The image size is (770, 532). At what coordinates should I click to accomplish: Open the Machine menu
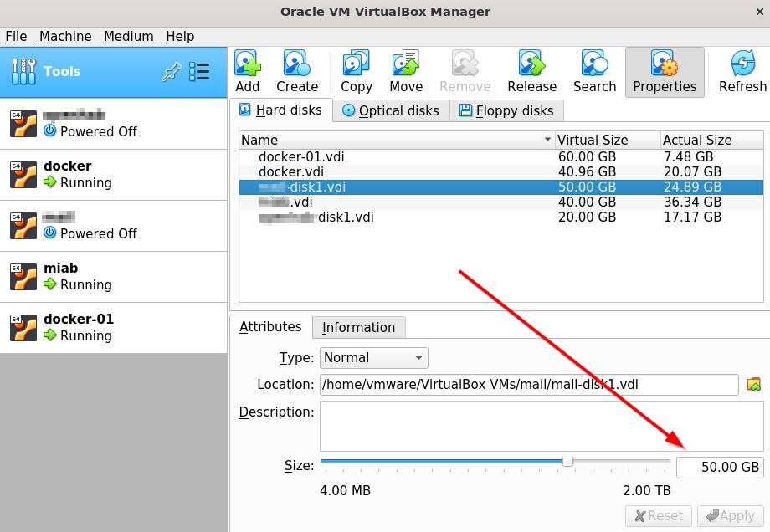65,36
